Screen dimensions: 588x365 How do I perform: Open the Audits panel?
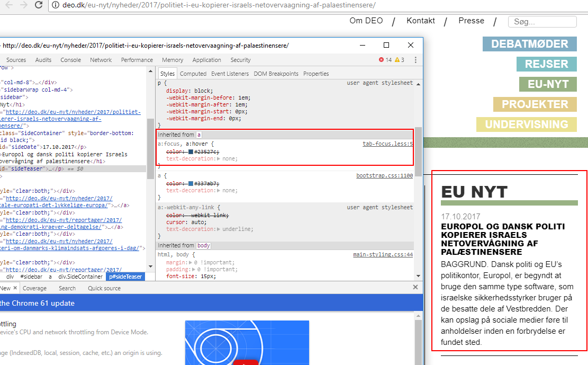pos(43,60)
